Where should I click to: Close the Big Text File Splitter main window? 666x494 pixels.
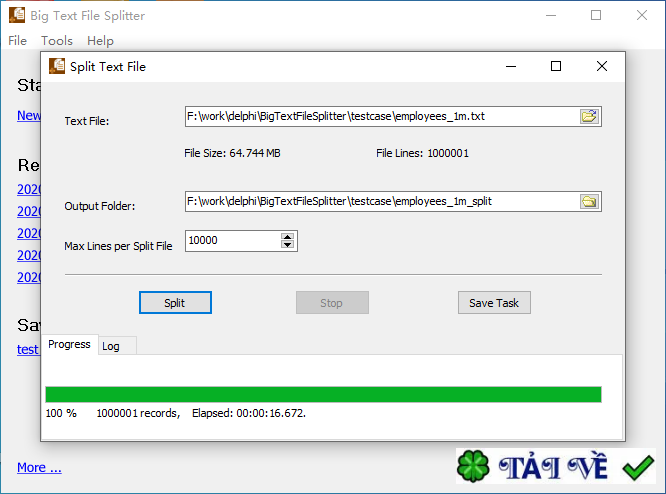(642, 15)
